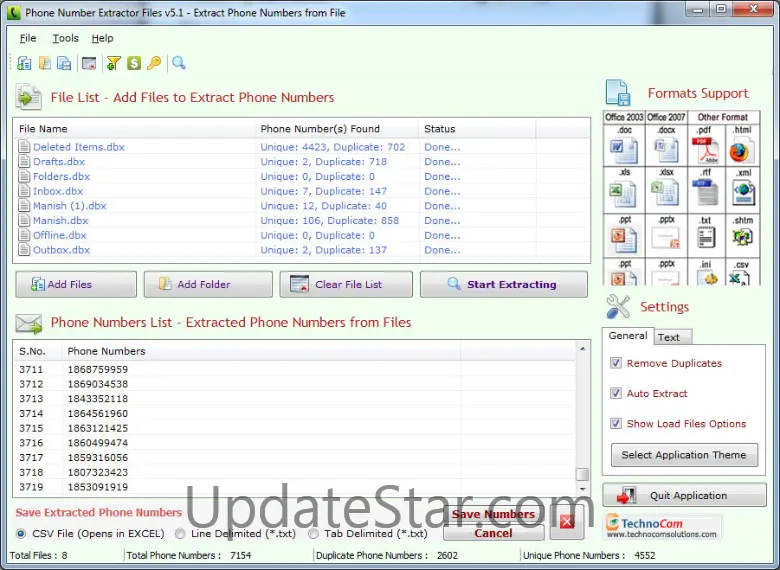Click the File Name column header
This screenshot has width=780, height=570.
pyautogui.click(x=134, y=129)
